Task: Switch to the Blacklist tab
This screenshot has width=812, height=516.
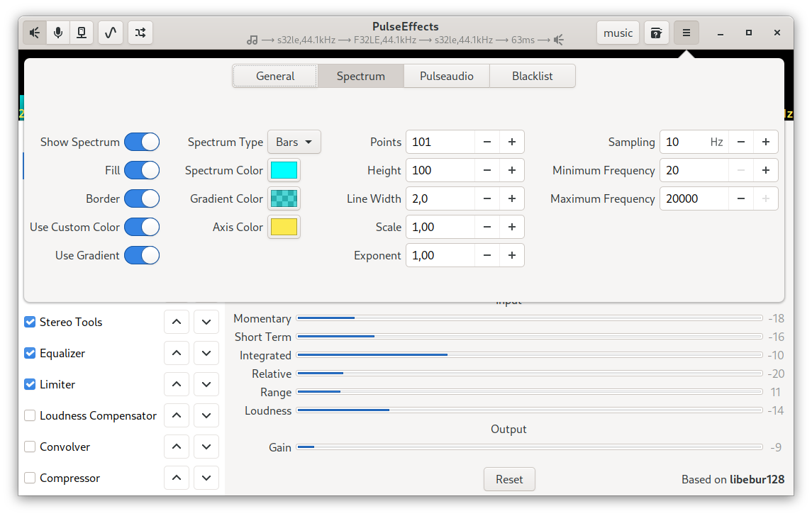Action: [x=533, y=76]
